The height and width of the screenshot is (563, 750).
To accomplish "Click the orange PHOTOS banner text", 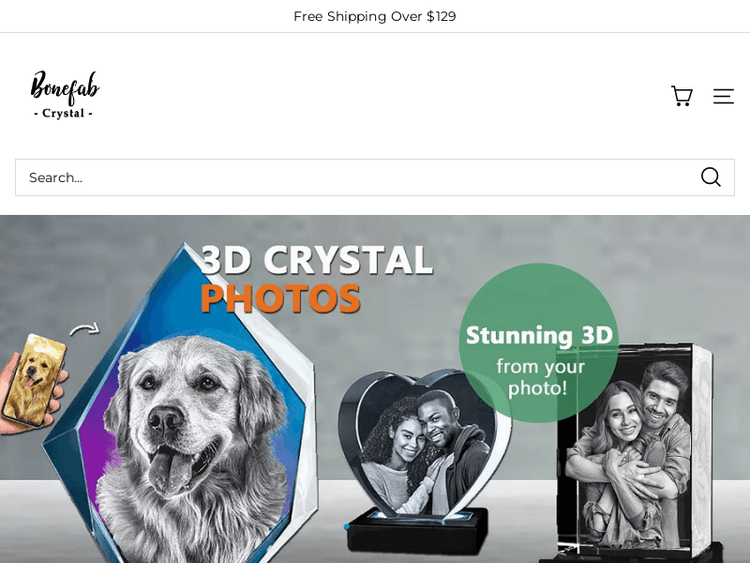I will click(280, 298).
